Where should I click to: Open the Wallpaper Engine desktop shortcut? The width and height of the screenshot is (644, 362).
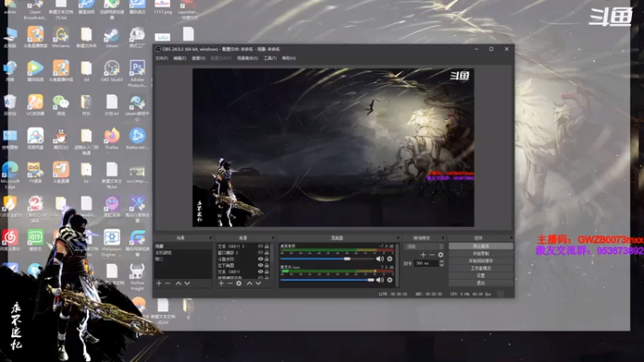point(111,243)
